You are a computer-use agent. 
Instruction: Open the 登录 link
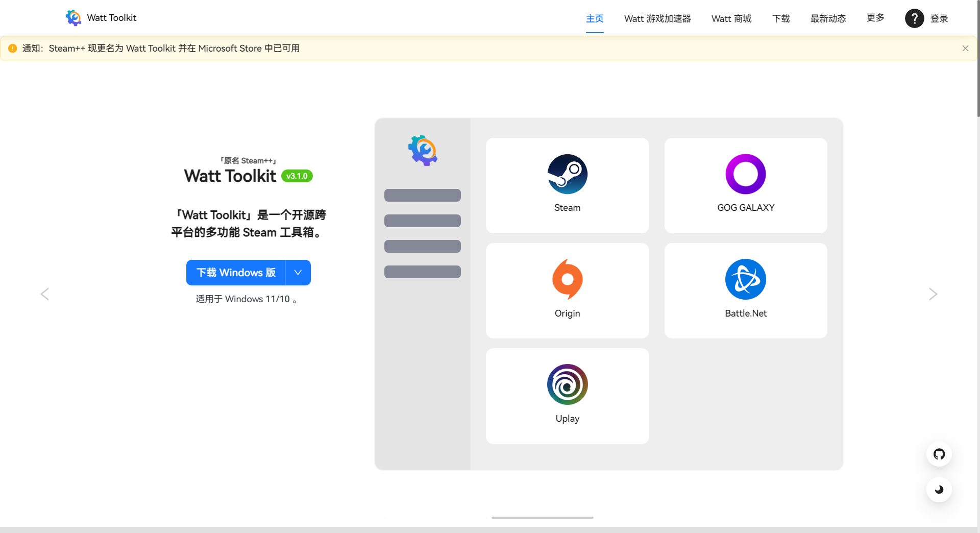940,18
